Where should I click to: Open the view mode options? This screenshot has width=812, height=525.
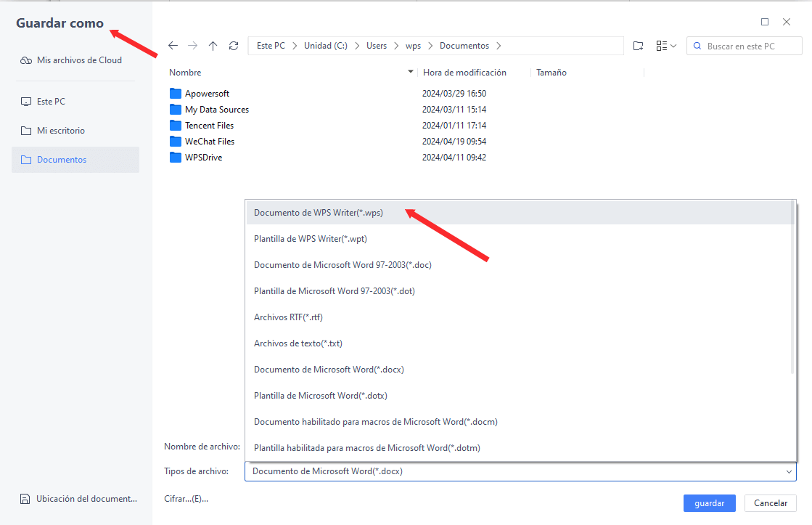pos(666,46)
